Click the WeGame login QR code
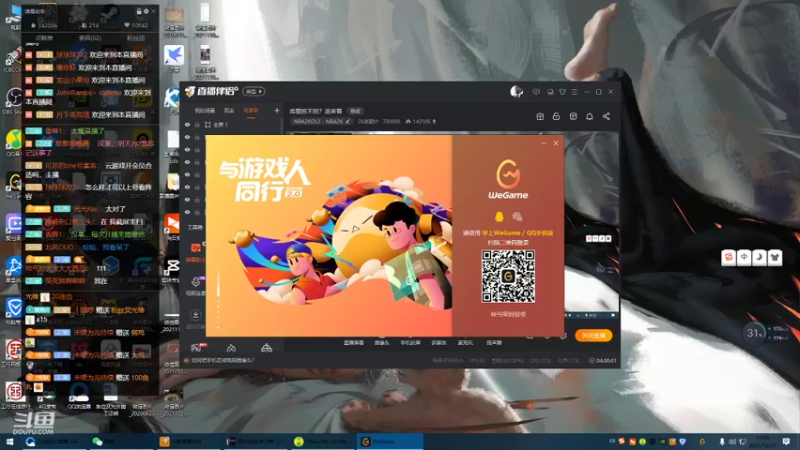 pos(508,276)
